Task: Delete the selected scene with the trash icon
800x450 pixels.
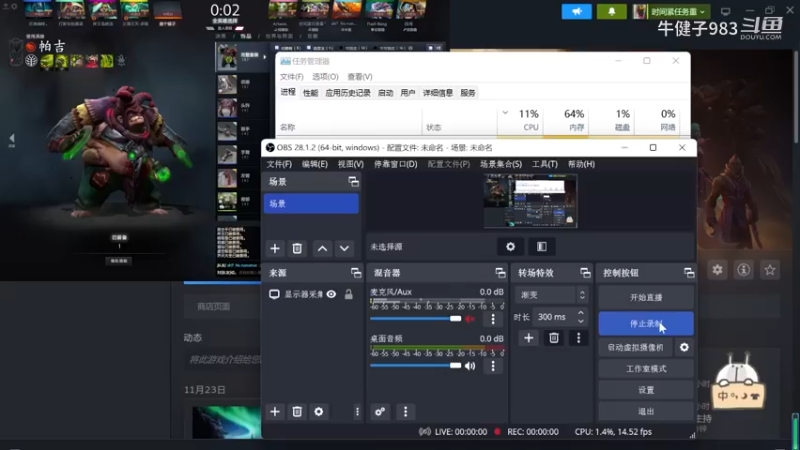Action: pos(297,248)
